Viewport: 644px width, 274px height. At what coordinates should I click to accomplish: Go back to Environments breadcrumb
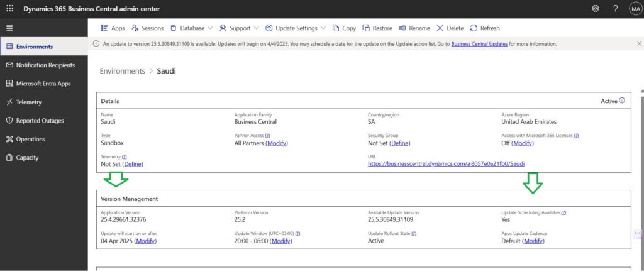(x=123, y=71)
